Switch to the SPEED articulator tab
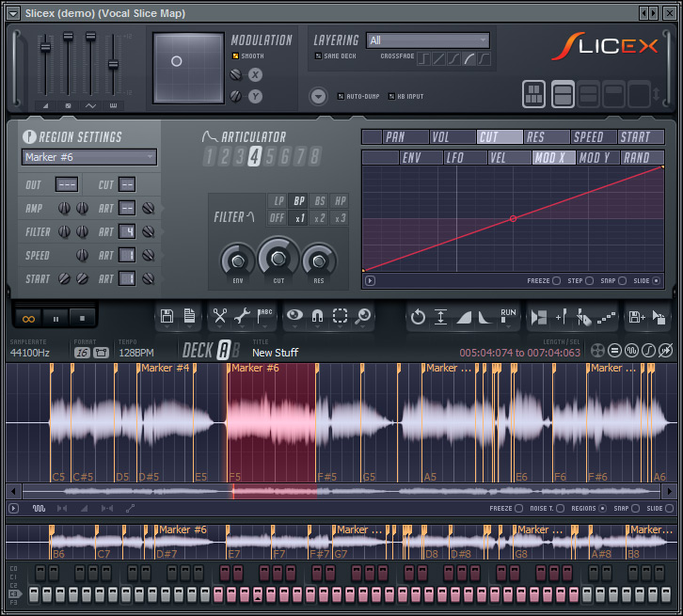The height and width of the screenshot is (616, 683). coord(594,136)
